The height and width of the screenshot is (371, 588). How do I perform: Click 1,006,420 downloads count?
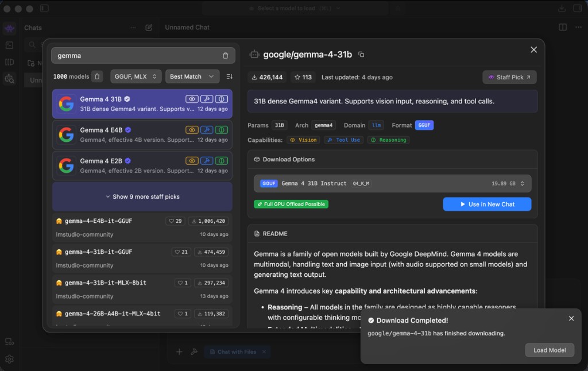coord(208,221)
